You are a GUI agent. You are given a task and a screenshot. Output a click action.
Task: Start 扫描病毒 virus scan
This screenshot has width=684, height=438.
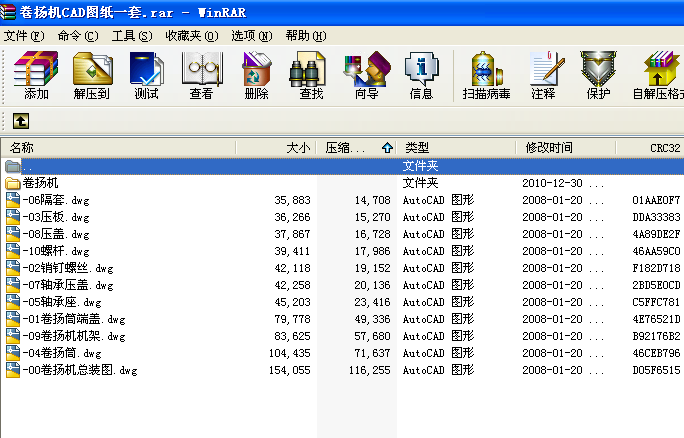[x=486, y=75]
